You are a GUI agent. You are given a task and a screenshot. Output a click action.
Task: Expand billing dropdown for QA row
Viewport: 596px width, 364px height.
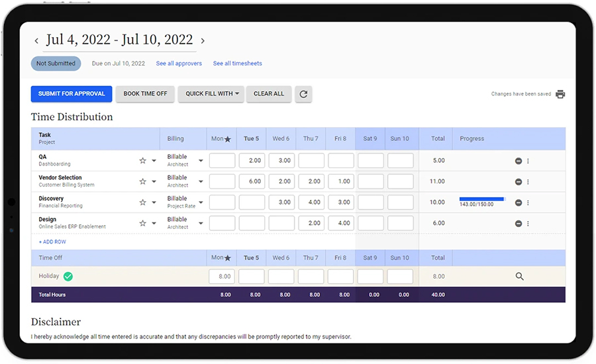(x=201, y=161)
